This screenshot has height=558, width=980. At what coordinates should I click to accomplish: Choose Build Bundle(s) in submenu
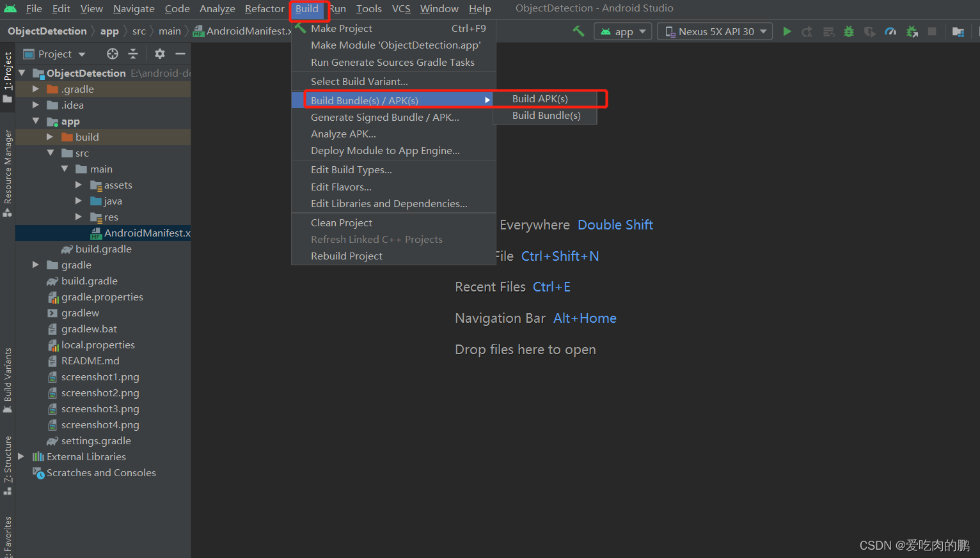(545, 115)
